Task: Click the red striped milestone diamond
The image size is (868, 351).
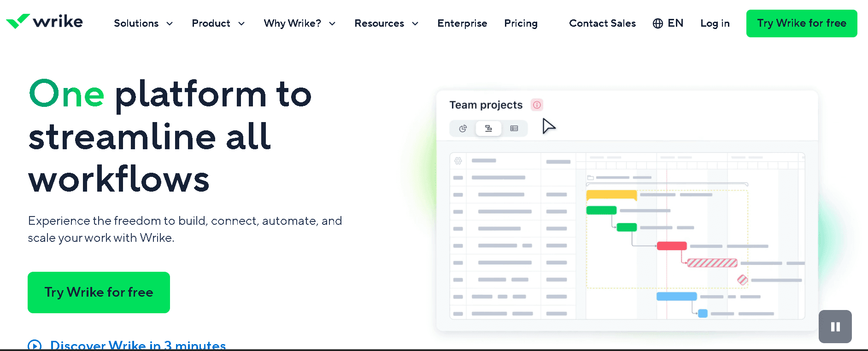Action: pyautogui.click(x=742, y=280)
